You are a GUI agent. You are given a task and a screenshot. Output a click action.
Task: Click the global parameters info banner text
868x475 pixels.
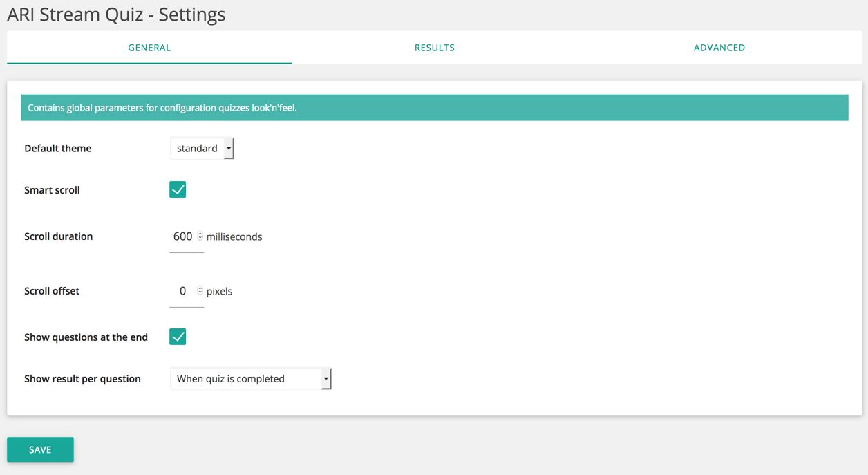pyautogui.click(x=162, y=108)
